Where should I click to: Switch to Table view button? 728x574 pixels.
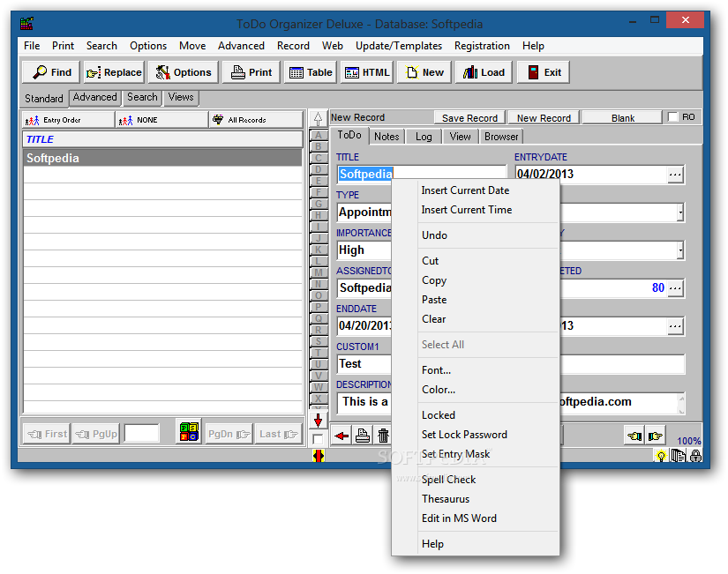coord(310,72)
